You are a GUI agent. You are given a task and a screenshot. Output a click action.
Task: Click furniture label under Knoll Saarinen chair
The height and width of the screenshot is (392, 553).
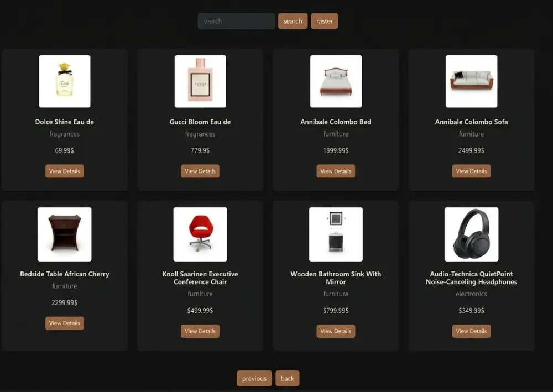tap(200, 294)
